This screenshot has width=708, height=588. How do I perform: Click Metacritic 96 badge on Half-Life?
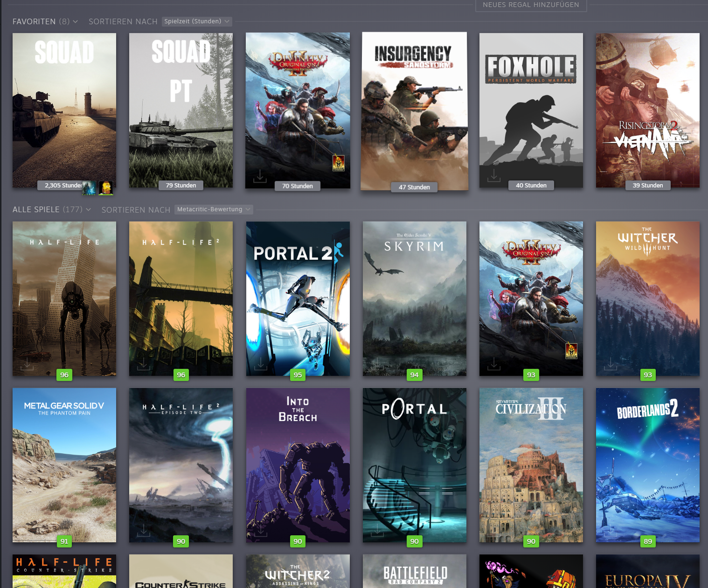coord(64,375)
